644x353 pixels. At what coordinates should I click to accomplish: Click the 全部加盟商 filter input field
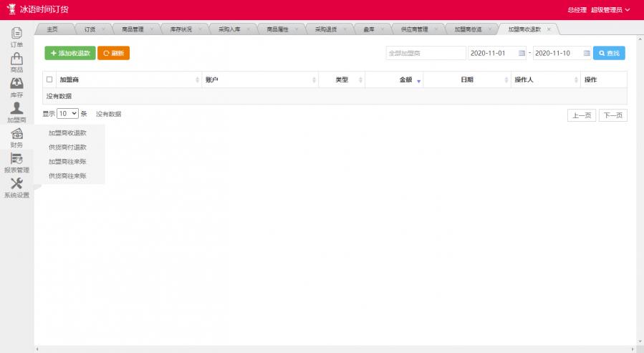tap(426, 53)
